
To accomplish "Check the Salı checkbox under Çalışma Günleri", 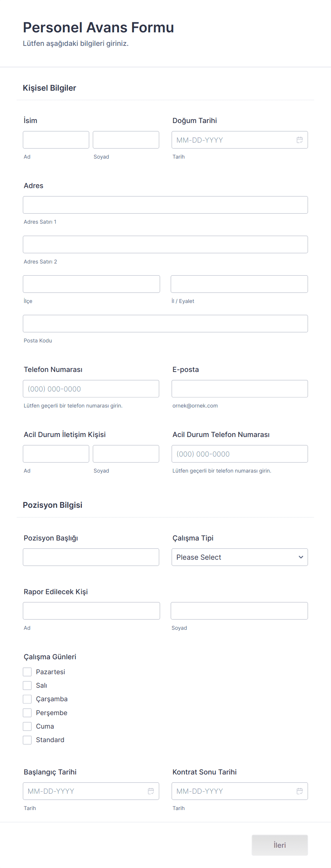I will [x=27, y=685].
